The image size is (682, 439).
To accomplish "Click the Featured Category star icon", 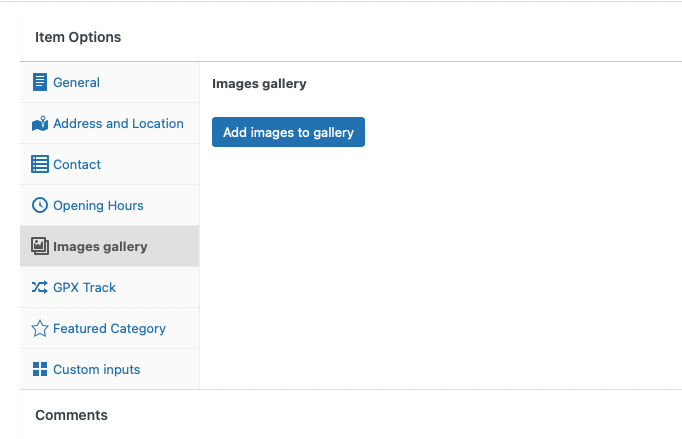I will 40,328.
